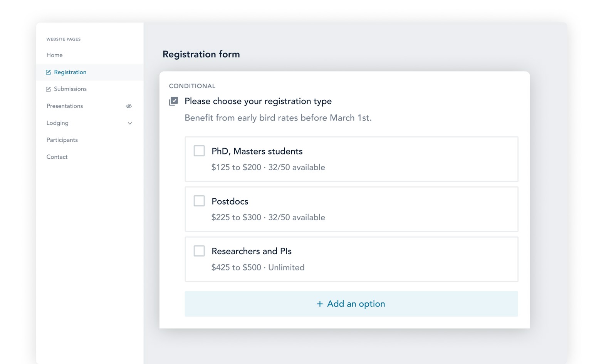Open the Lodging menu item

(58, 123)
